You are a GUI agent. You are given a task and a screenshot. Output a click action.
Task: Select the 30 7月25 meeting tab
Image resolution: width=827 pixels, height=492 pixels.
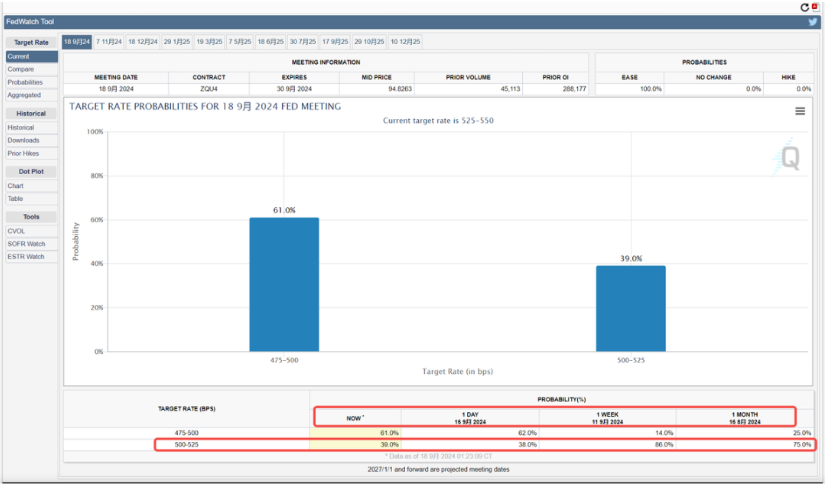[303, 42]
